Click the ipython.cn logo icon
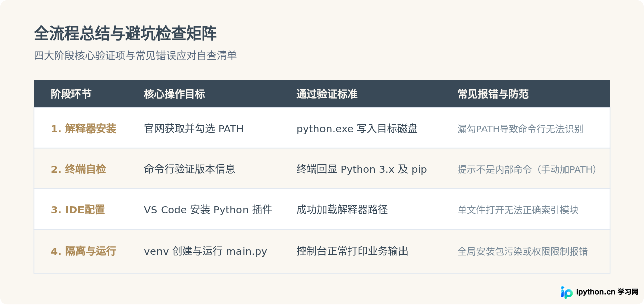644x305 pixels. pyautogui.click(x=567, y=292)
